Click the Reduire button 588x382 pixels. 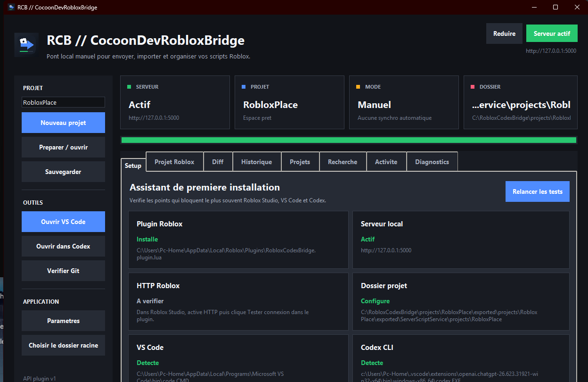click(504, 33)
